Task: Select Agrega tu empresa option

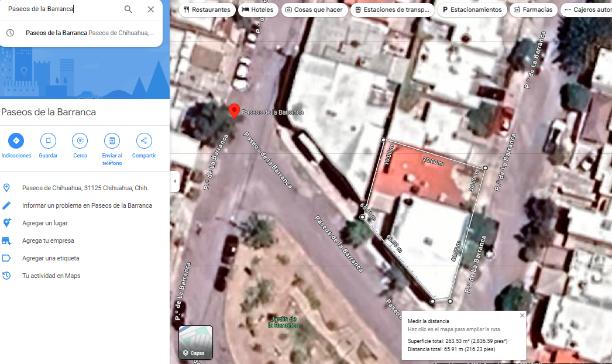Action: (x=48, y=241)
